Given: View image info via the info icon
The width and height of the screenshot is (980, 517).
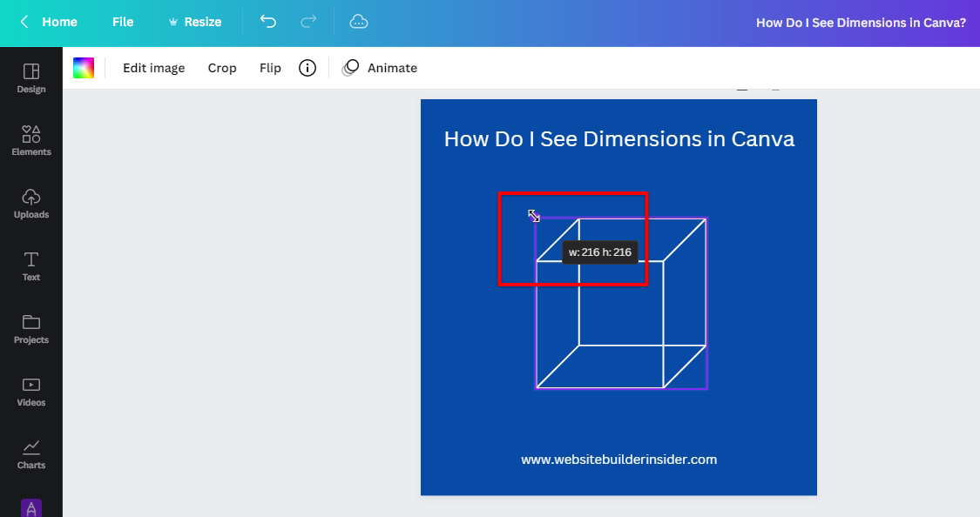Looking at the screenshot, I should click(307, 67).
